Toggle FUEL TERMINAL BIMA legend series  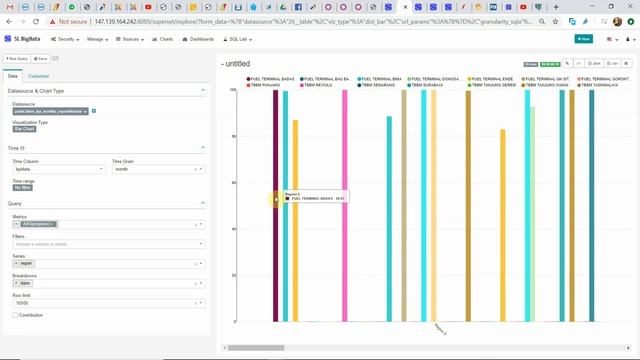(379, 79)
